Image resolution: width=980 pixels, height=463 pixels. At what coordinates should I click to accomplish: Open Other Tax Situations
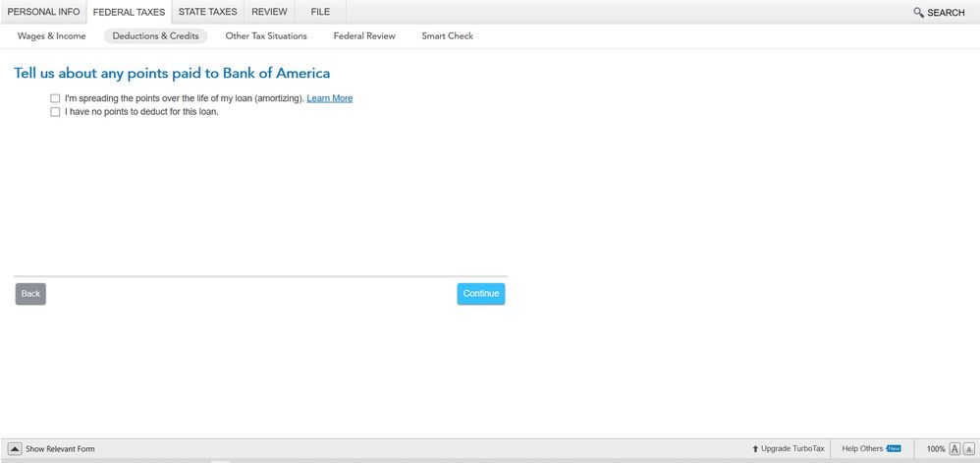(x=266, y=36)
